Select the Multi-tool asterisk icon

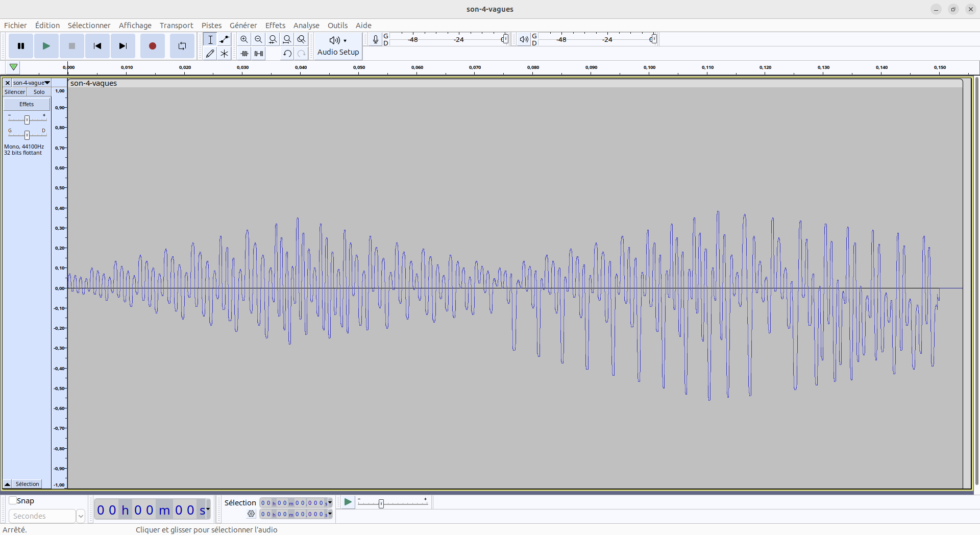[x=224, y=54]
